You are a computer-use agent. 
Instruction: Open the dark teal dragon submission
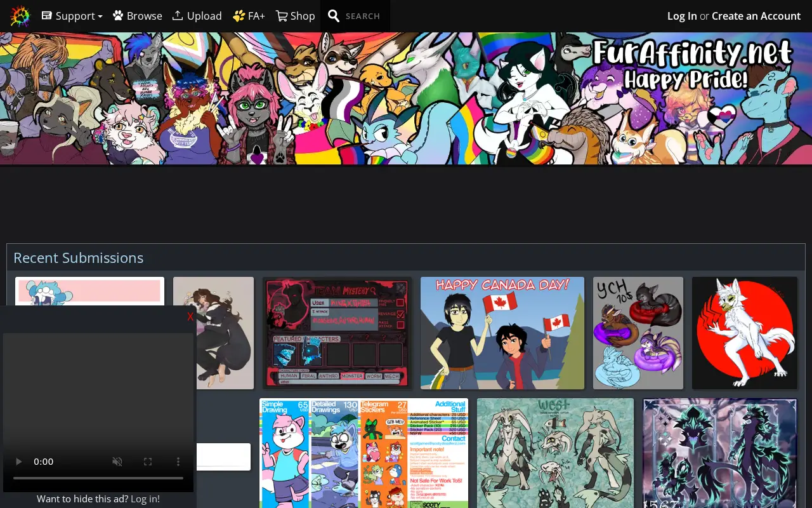pos(720,453)
